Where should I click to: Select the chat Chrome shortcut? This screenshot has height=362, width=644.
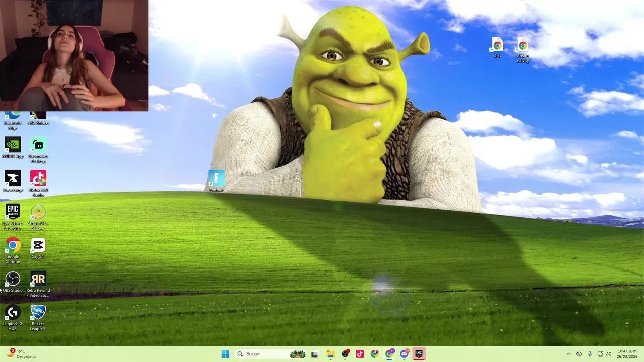497,48
